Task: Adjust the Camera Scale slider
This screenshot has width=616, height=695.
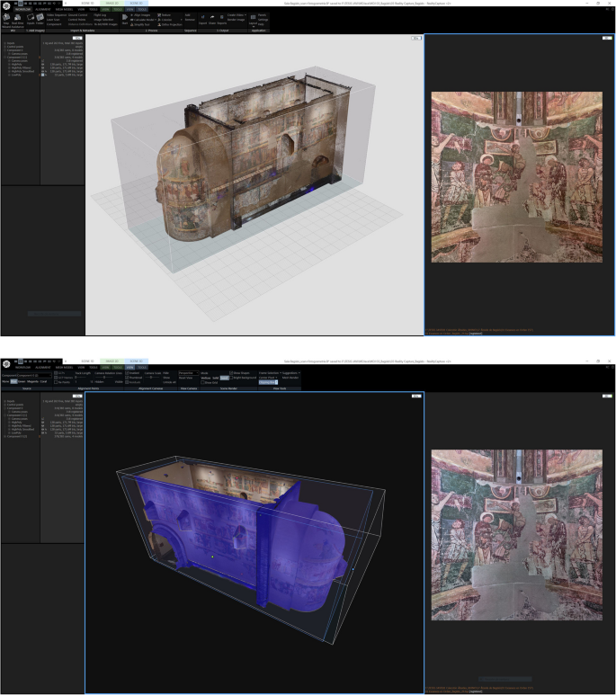Action: 153,377
